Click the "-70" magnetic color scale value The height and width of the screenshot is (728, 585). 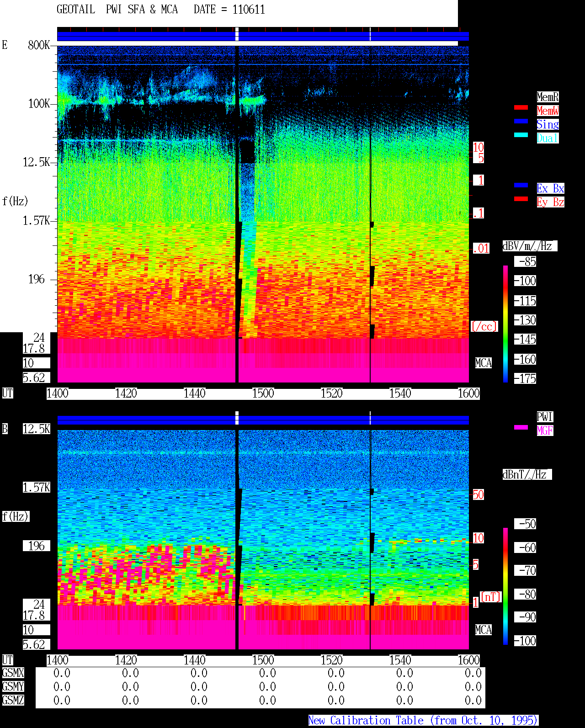(x=525, y=570)
